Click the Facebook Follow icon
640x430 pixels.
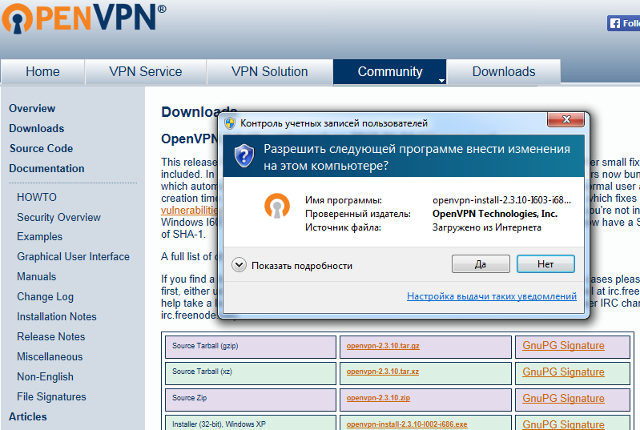point(623,23)
